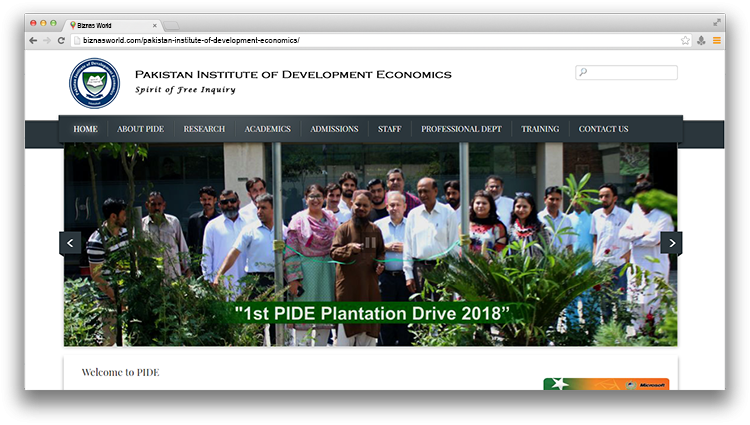Screen dimensions: 750x425
Task: Open the CONTACT US page
Action: click(603, 129)
